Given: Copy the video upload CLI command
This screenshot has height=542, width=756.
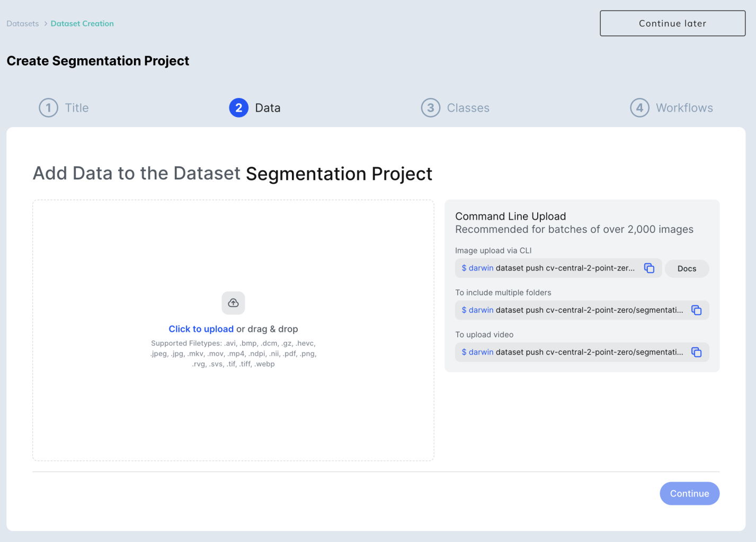Looking at the screenshot, I should (696, 353).
